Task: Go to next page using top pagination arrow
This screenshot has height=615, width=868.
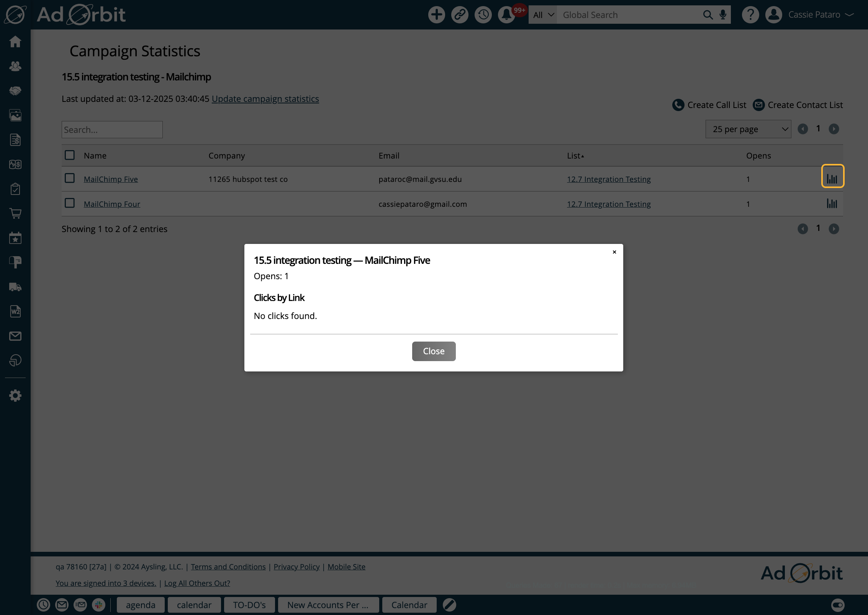Action: 834,129
